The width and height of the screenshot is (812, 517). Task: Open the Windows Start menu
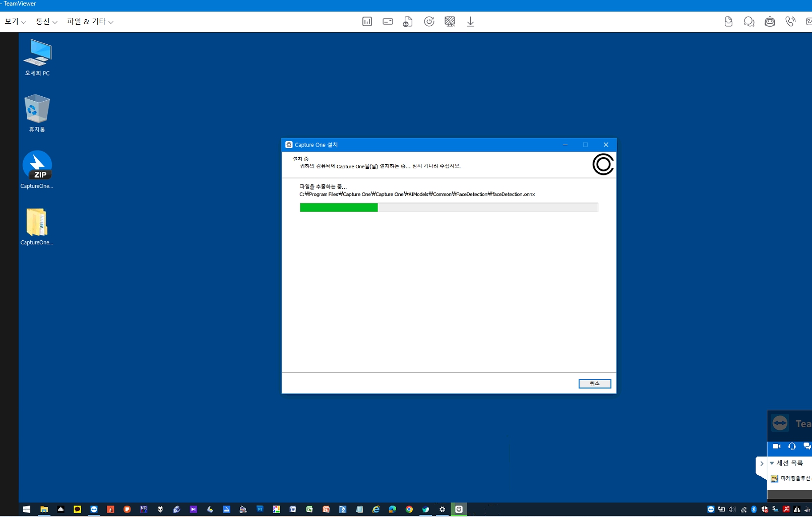point(27,509)
